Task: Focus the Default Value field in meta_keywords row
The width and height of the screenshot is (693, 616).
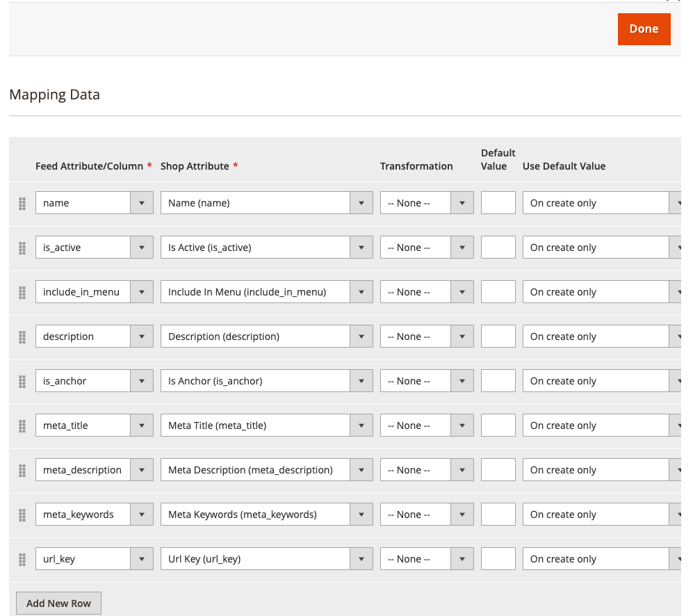Action: (x=498, y=514)
